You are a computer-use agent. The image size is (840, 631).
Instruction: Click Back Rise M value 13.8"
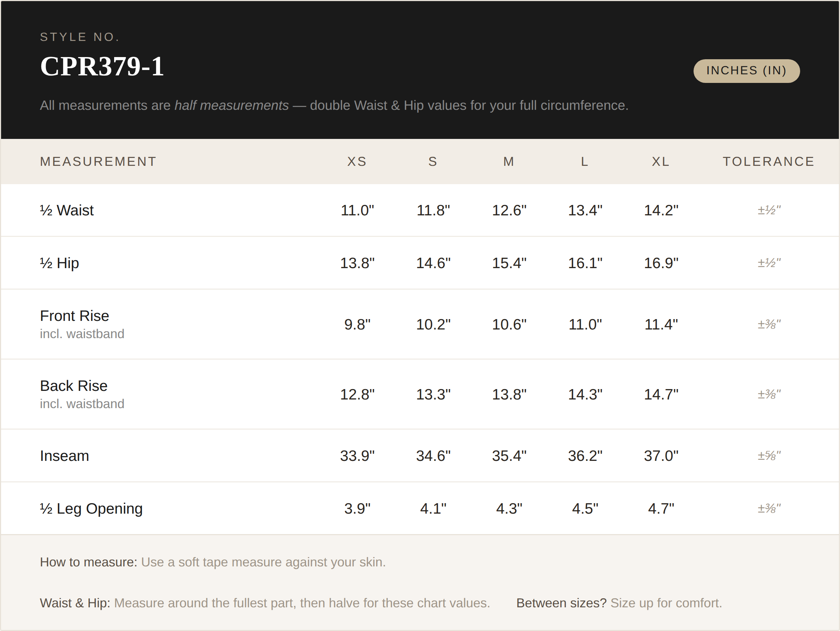(x=509, y=394)
